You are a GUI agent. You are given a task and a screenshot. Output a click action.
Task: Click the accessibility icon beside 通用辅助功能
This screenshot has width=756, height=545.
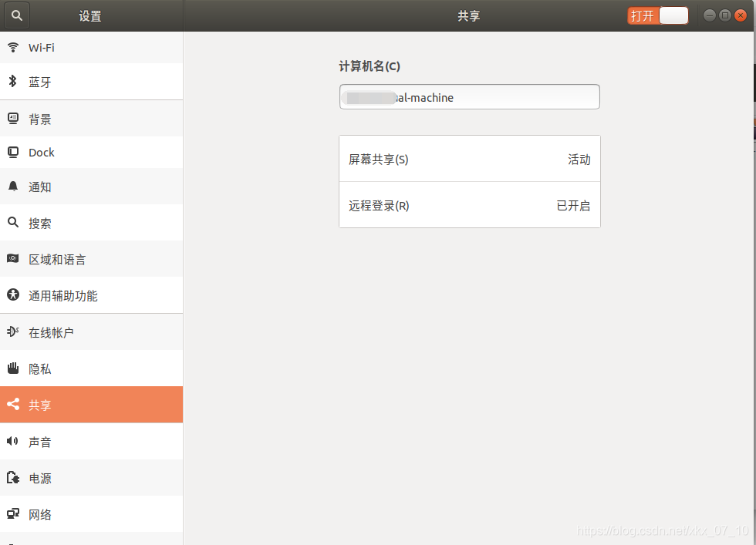coord(13,295)
